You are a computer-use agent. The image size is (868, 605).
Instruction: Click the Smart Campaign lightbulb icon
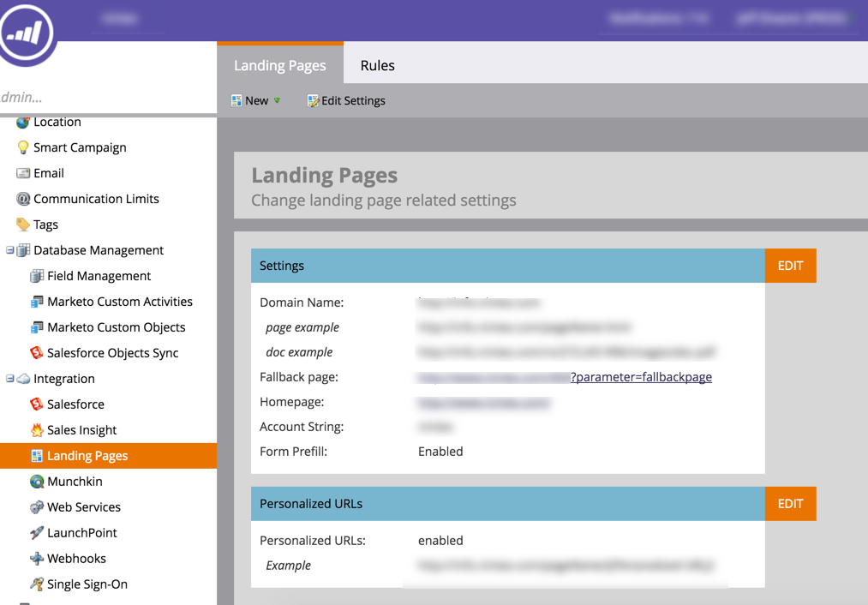tap(22, 147)
